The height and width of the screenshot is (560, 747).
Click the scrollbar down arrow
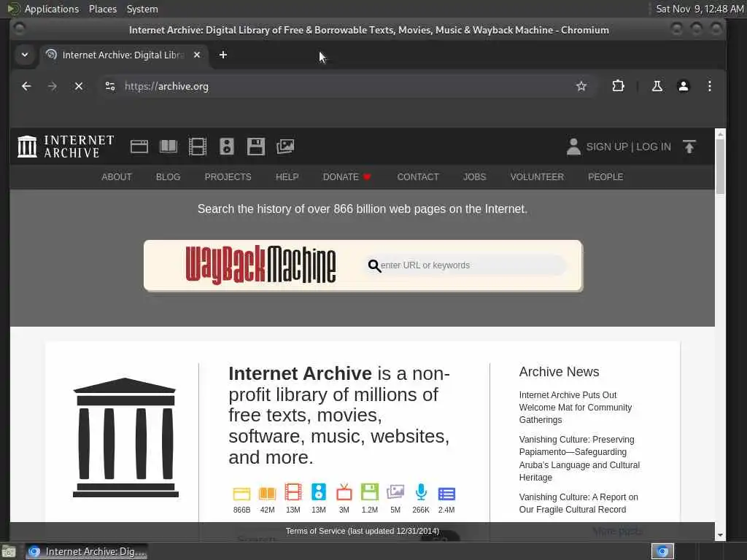(x=720, y=535)
